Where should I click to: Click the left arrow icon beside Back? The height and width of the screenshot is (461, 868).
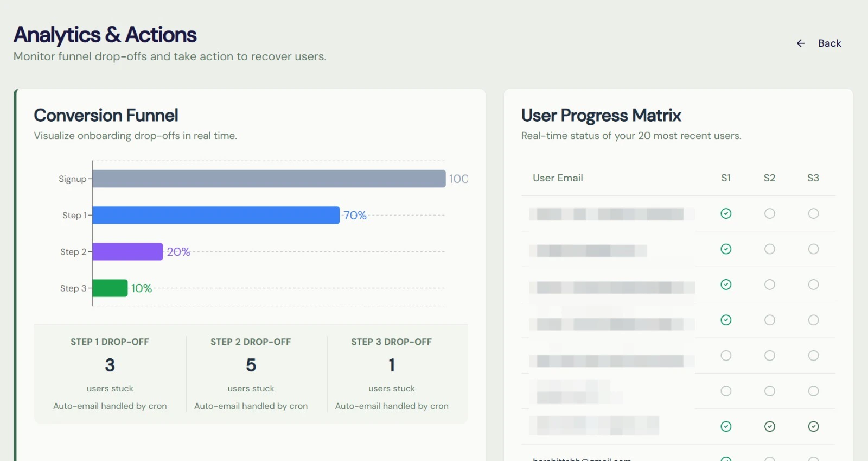[x=801, y=43]
